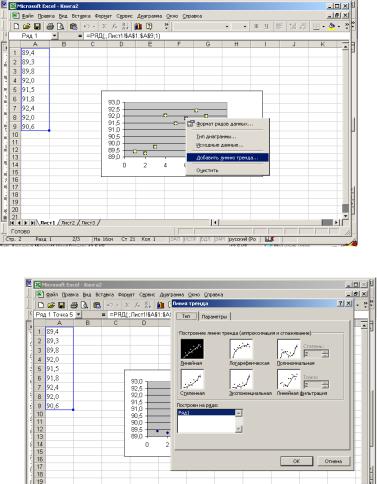
Task: Click New workbook icon in context-menu window
Action: click(x=16, y=26)
